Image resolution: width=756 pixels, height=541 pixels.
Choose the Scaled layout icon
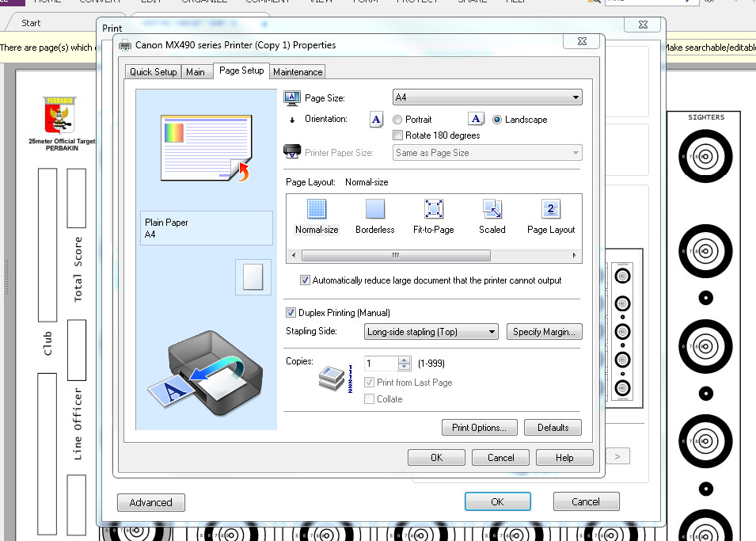point(492,209)
